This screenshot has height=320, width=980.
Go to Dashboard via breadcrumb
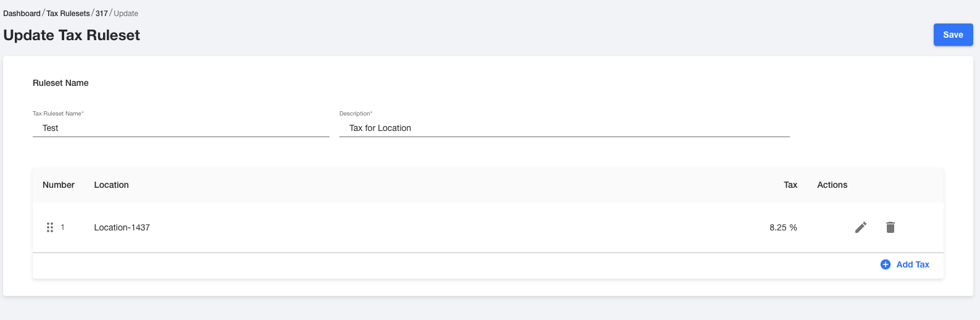point(22,13)
